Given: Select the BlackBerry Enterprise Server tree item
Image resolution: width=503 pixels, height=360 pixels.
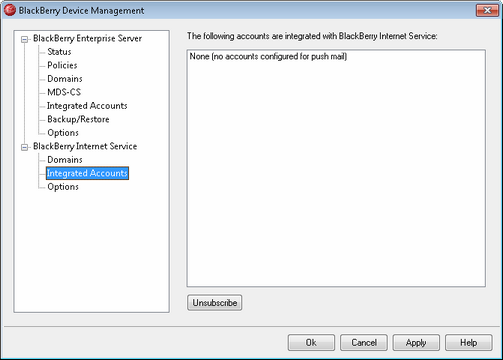Looking at the screenshot, I should (x=87, y=38).
